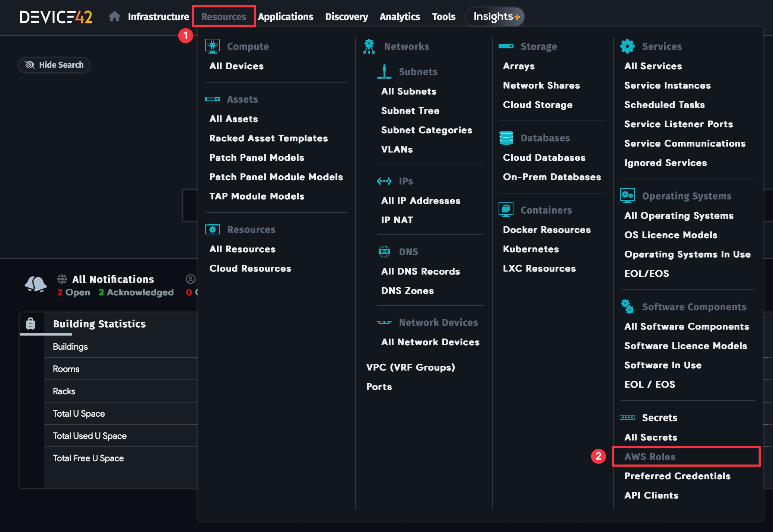
Task: Click the Software Components gear icon
Action: pyautogui.click(x=627, y=307)
